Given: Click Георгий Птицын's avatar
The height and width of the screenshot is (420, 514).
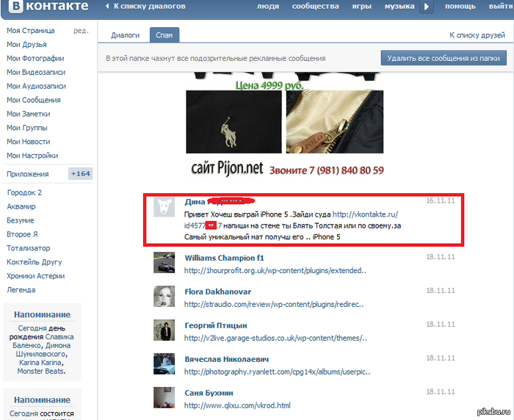Looking at the screenshot, I should pyautogui.click(x=164, y=330).
